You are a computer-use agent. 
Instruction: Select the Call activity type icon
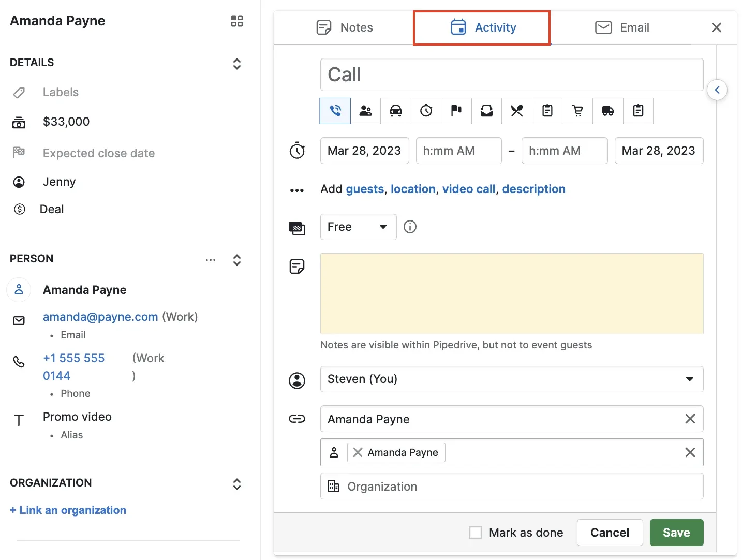[335, 111]
